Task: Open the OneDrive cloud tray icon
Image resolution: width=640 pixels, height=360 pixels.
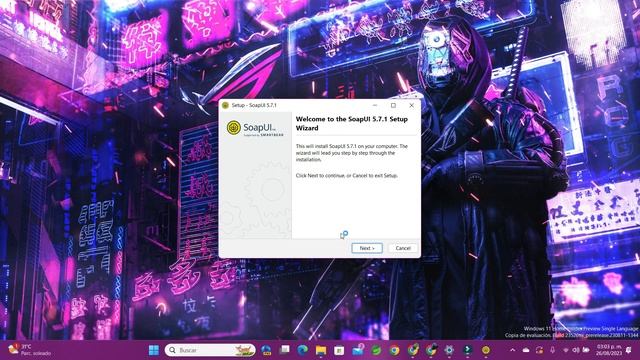Action: pyautogui.click(x=526, y=350)
